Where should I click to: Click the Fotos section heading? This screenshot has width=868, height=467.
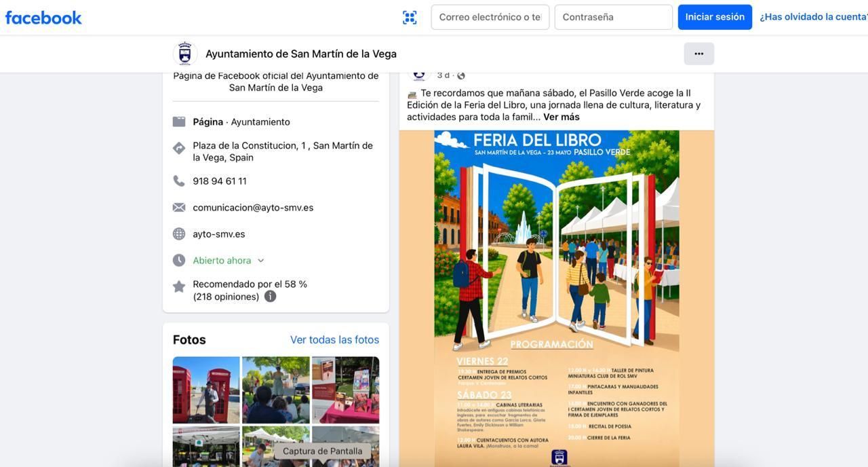tap(189, 340)
